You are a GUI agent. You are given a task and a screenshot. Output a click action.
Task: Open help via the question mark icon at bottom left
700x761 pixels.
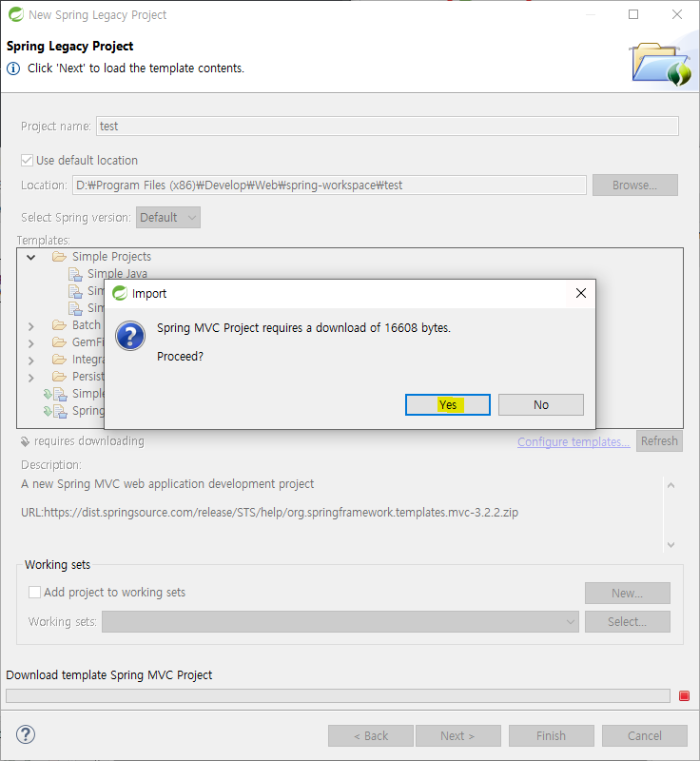point(26,734)
